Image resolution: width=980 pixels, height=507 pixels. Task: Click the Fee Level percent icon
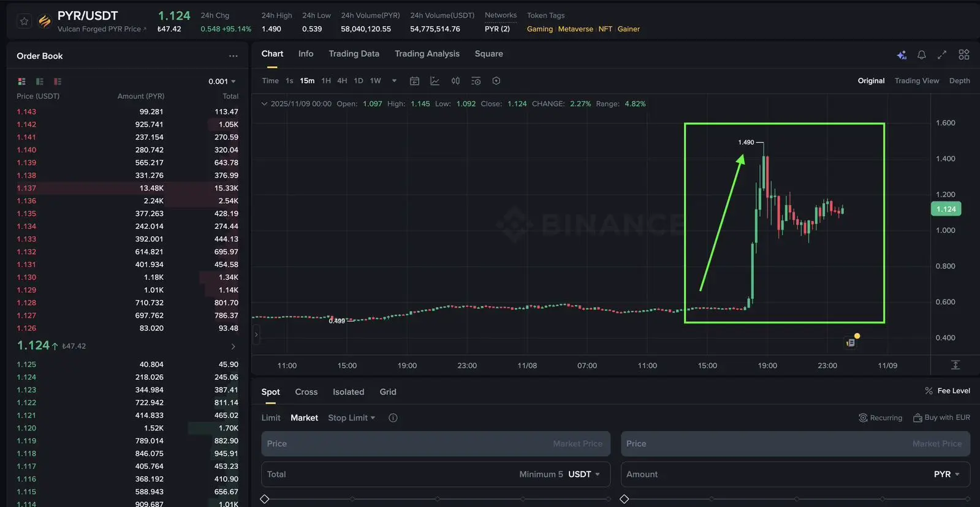(929, 391)
